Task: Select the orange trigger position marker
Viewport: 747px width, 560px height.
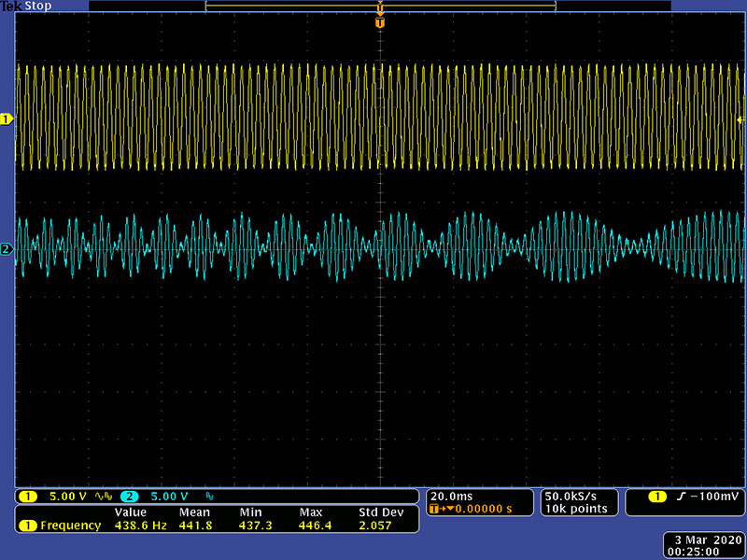Action: (379, 21)
